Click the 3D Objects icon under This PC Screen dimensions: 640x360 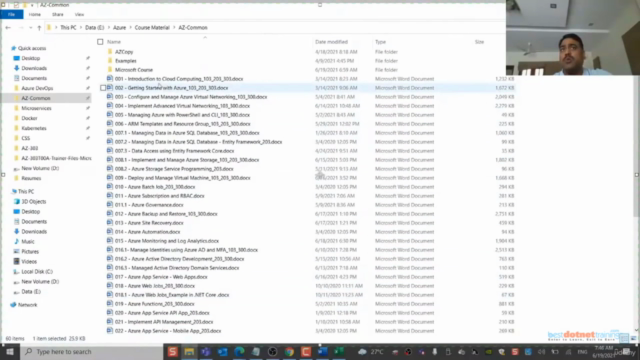pos(17,202)
